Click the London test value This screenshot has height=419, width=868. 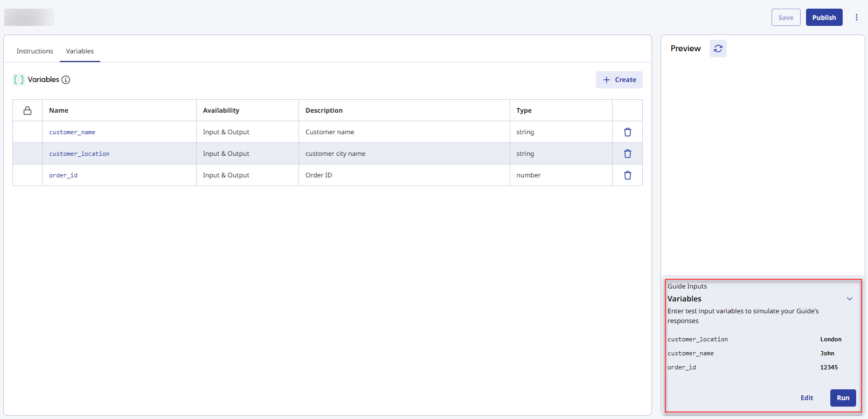[830, 339]
